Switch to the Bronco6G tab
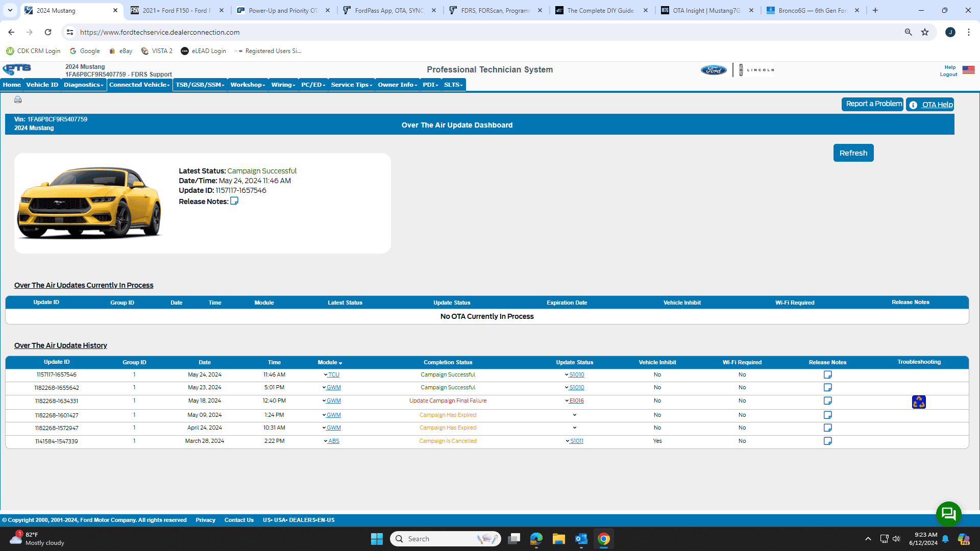The width and height of the screenshot is (980, 551). 813,10
